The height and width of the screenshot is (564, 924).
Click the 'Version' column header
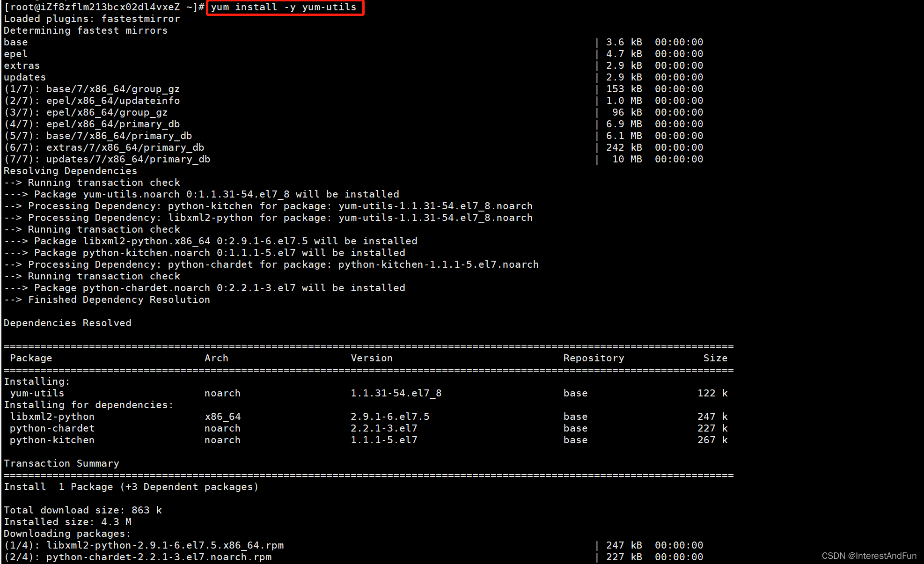point(372,358)
